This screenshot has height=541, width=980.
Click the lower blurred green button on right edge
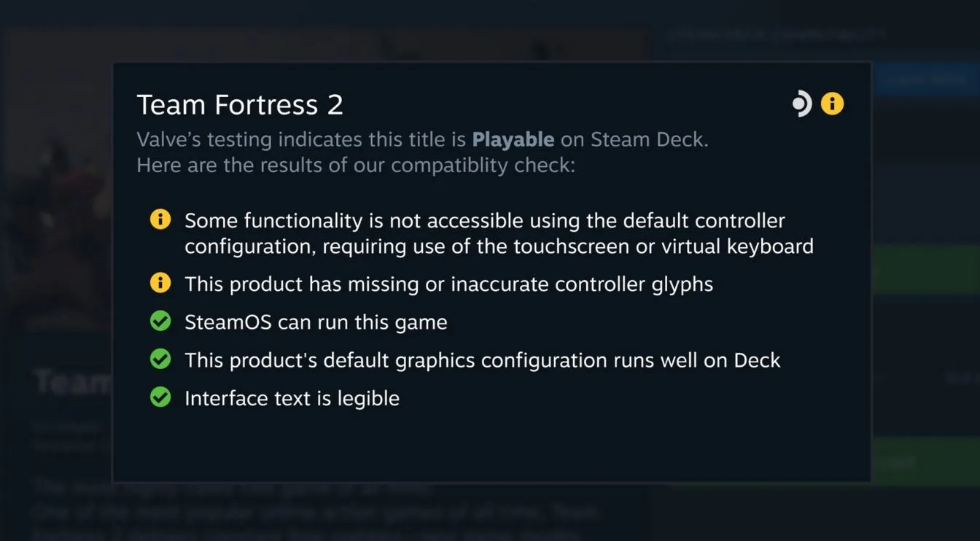pos(925,462)
